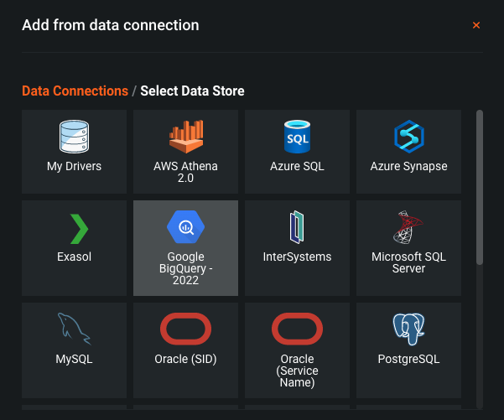Click the 'Oracle (SID)' label
This screenshot has width=504, height=420.
186,359
